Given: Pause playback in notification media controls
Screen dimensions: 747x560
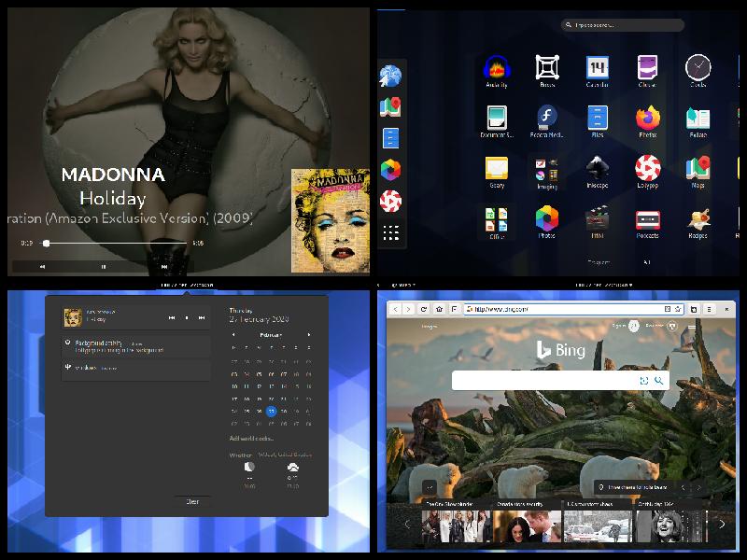Looking at the screenshot, I should pos(187,317).
